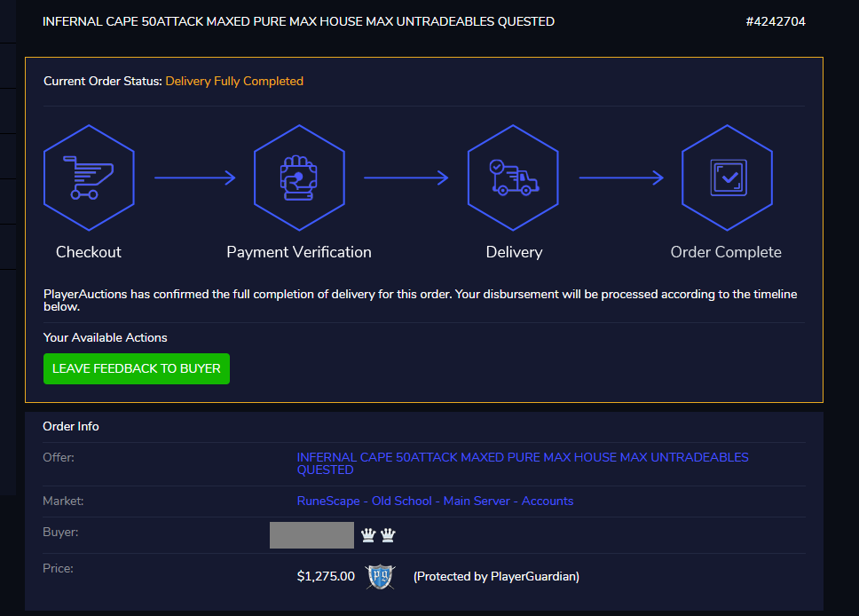Leave feedback to buyer
This screenshot has height=616, width=859.
(137, 369)
